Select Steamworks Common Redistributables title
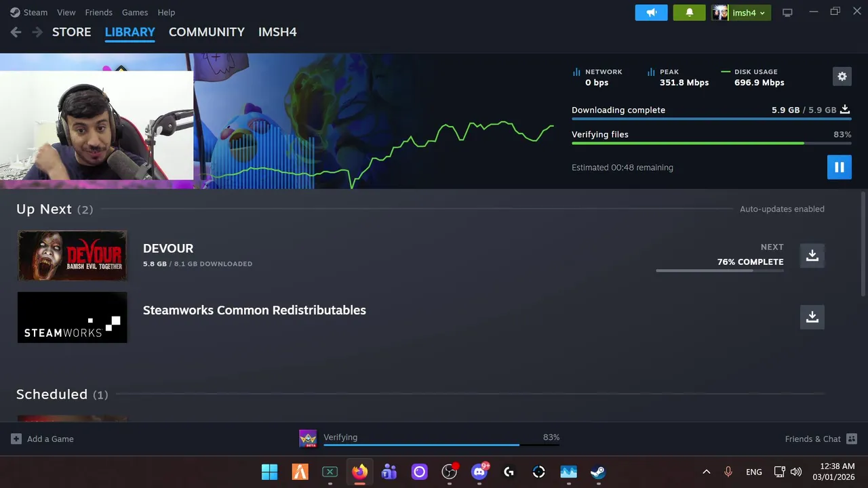Viewport: 868px width, 488px height. point(254,310)
